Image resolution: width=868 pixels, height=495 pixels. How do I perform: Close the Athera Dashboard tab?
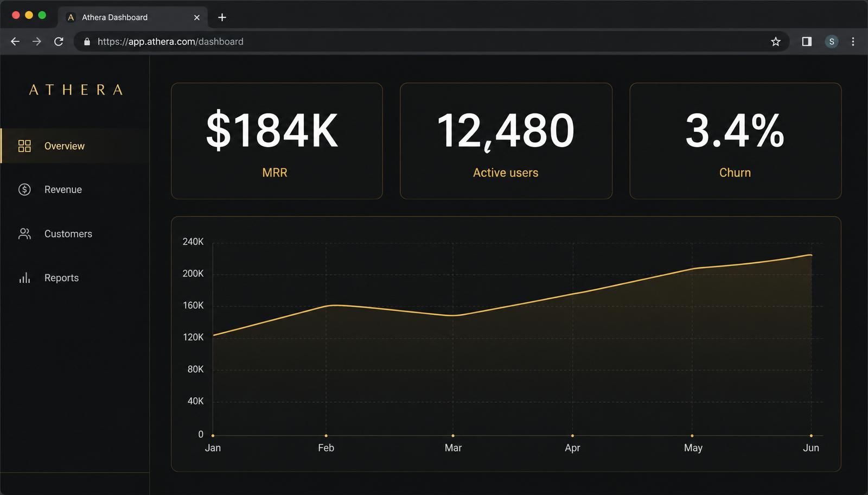click(x=197, y=17)
